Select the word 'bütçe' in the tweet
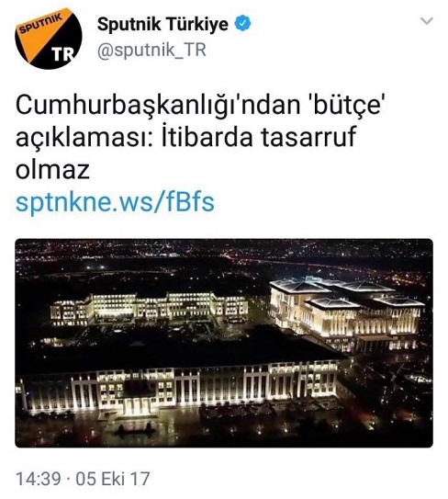448x499 pixels. pos(343,106)
